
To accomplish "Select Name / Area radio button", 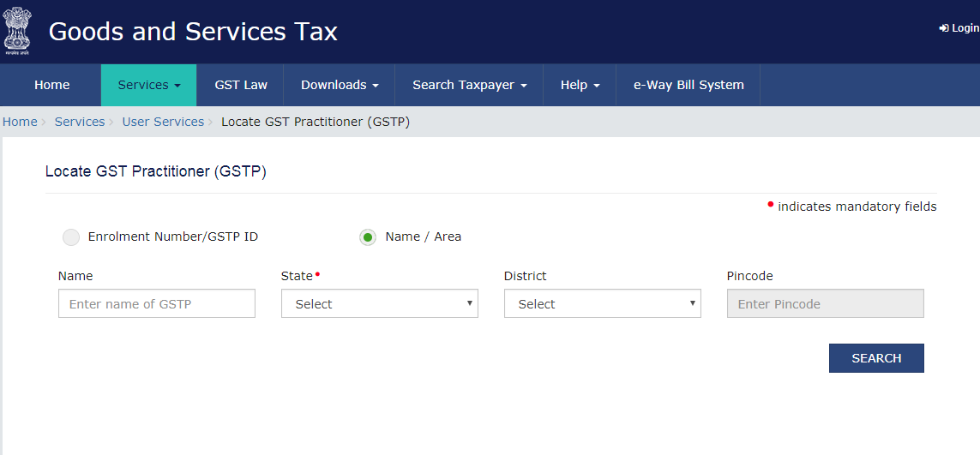I will [368, 237].
